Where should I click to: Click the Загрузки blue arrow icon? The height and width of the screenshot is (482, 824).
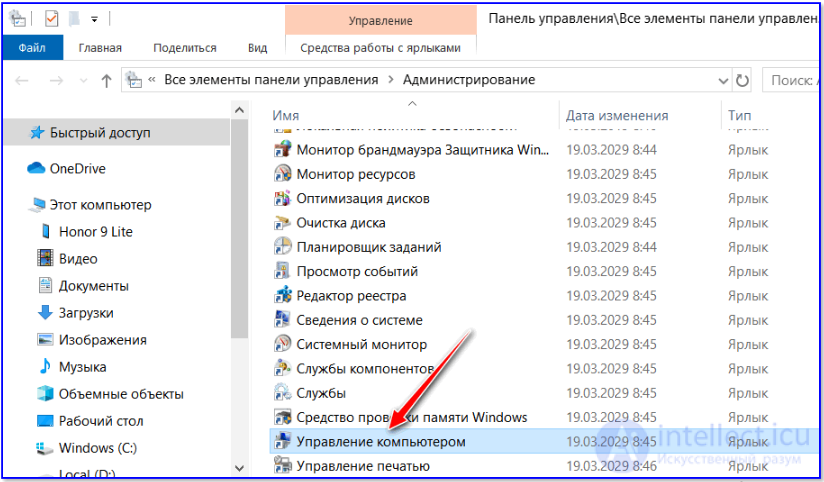pos(46,313)
